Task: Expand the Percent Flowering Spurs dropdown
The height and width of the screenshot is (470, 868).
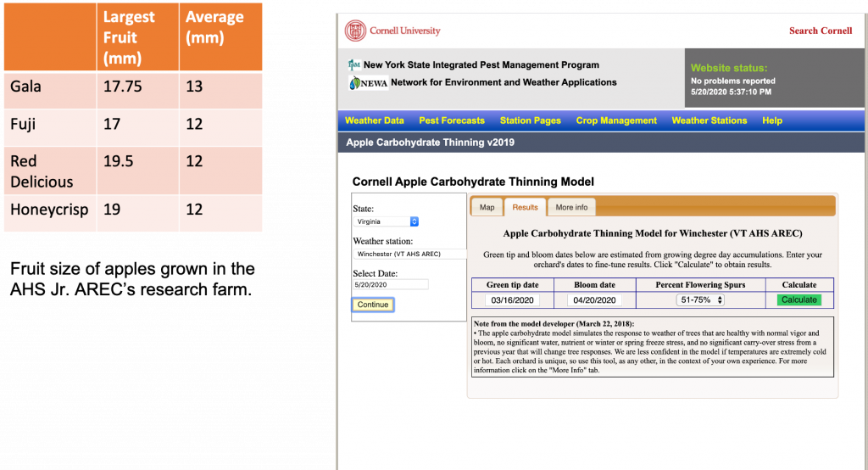Action: click(700, 299)
